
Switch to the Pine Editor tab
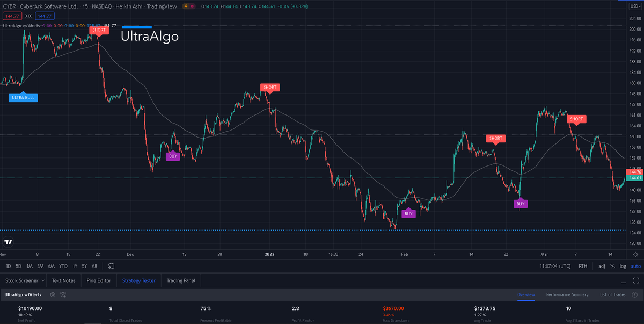click(99, 280)
